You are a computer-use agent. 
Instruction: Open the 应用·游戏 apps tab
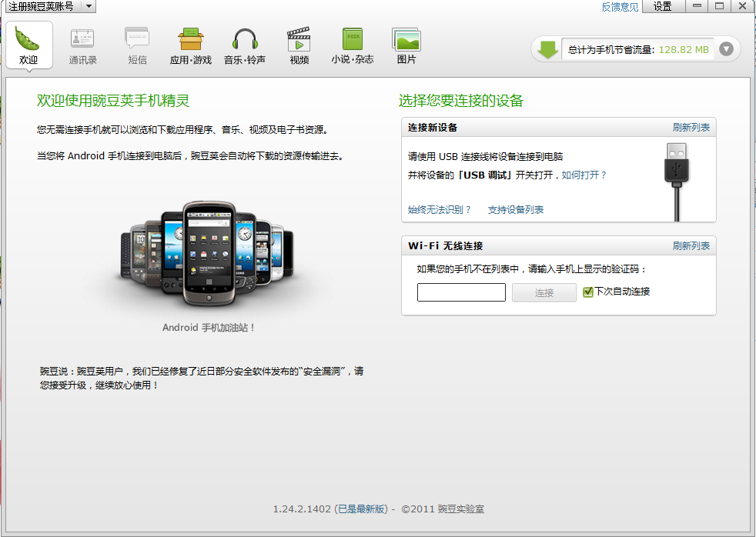click(x=191, y=45)
